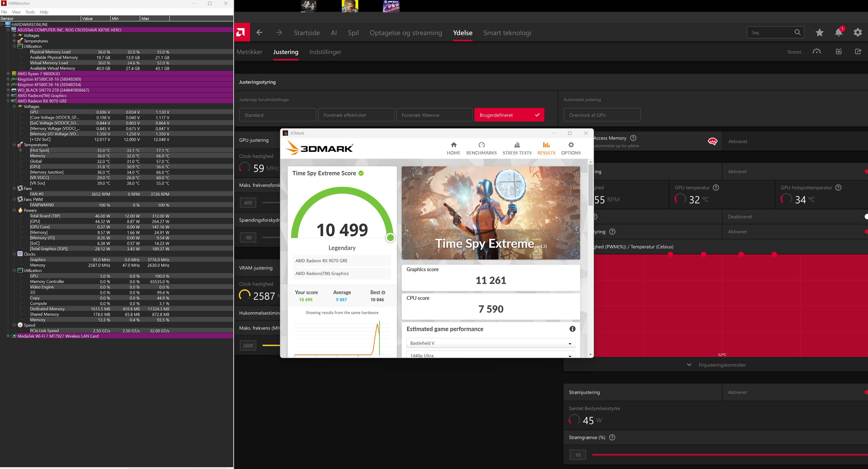Switch to the Metrikker sub-tab
The width and height of the screenshot is (868, 469).
tap(249, 52)
